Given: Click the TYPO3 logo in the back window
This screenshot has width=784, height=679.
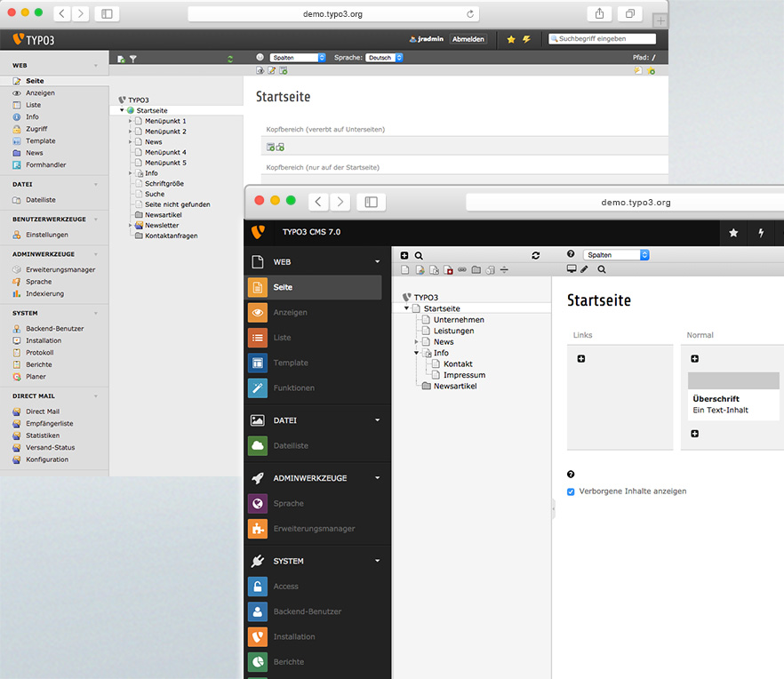Looking at the screenshot, I should click(33, 39).
